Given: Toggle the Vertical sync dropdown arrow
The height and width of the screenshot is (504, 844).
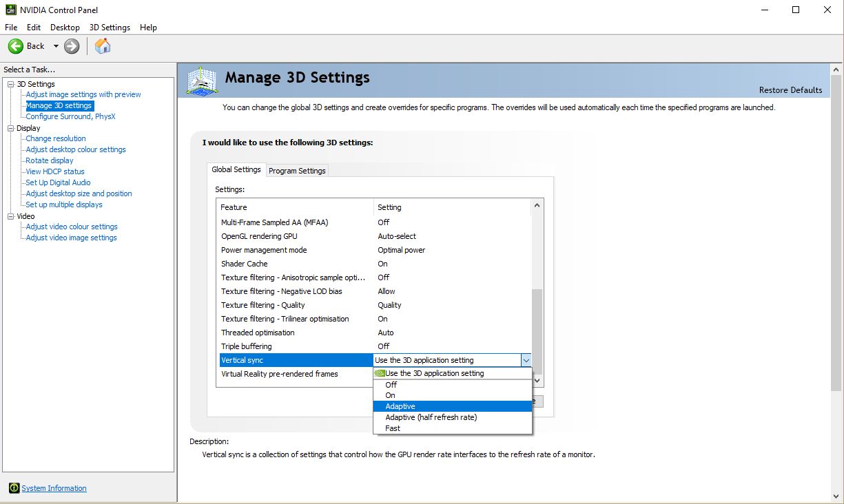Looking at the screenshot, I should tap(526, 360).
